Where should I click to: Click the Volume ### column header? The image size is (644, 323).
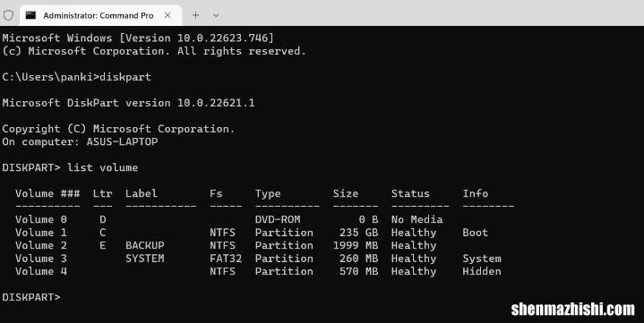pos(47,194)
